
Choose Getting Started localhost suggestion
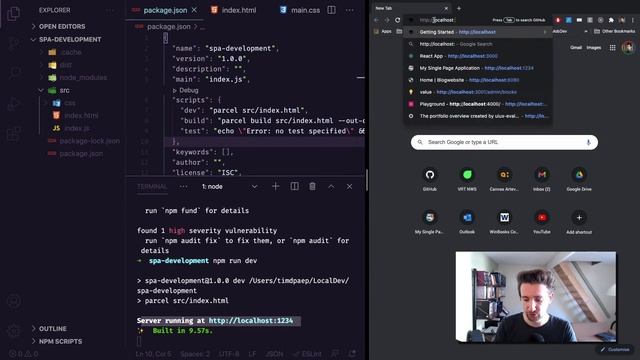[x=478, y=32]
